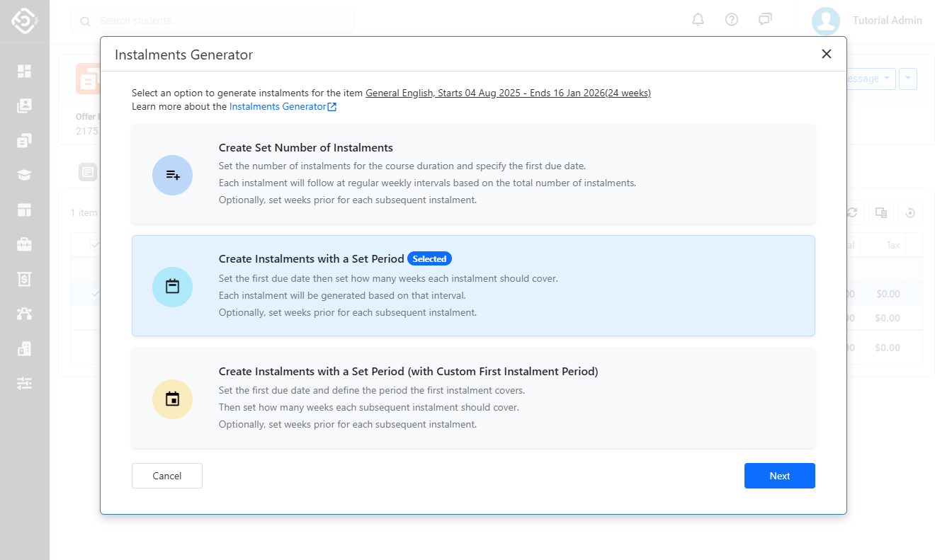The image size is (935, 560).
Task: Click the Next button
Action: (x=779, y=476)
